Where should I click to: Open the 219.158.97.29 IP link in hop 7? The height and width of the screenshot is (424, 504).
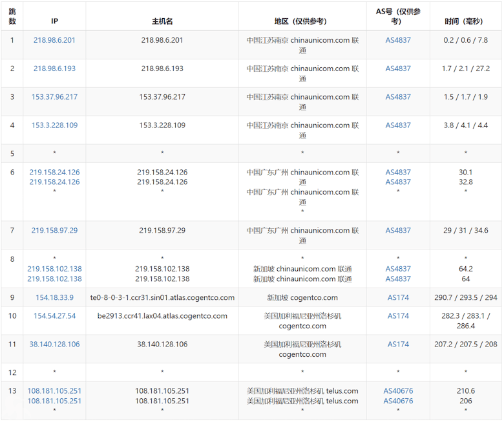click(54, 231)
